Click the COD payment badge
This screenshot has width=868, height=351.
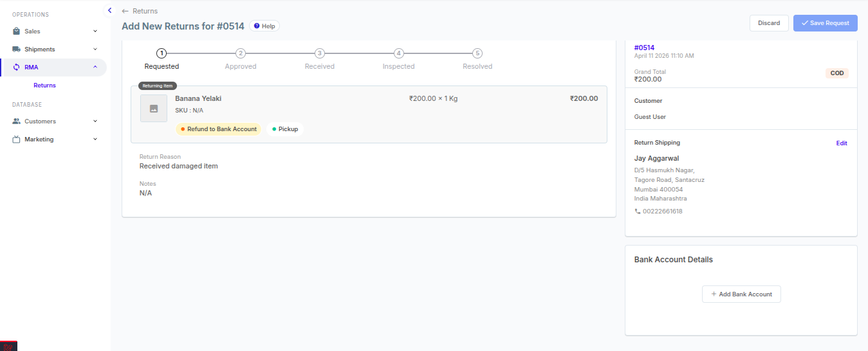click(837, 73)
